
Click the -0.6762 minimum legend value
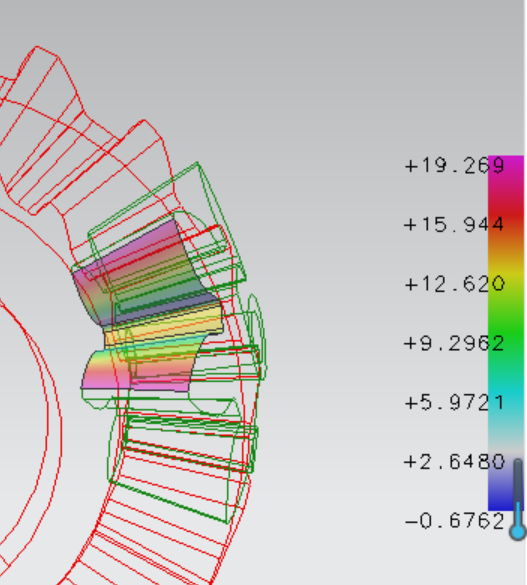[x=454, y=521]
